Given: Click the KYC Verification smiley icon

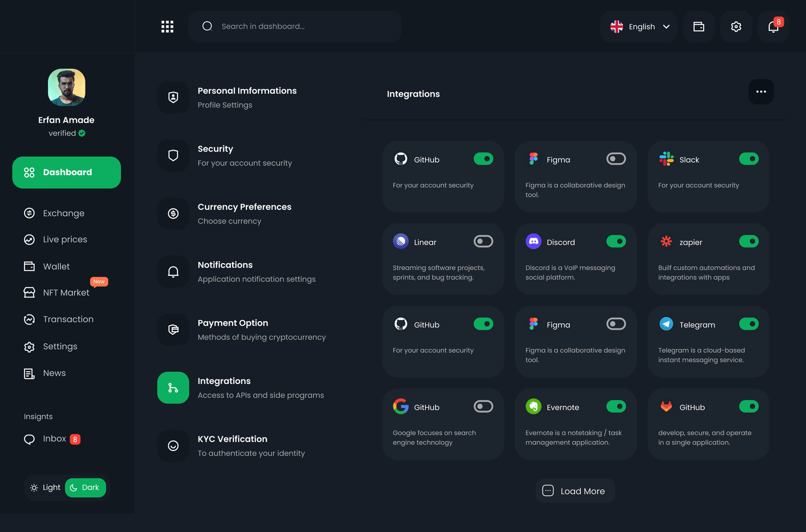Looking at the screenshot, I should 173,445.
